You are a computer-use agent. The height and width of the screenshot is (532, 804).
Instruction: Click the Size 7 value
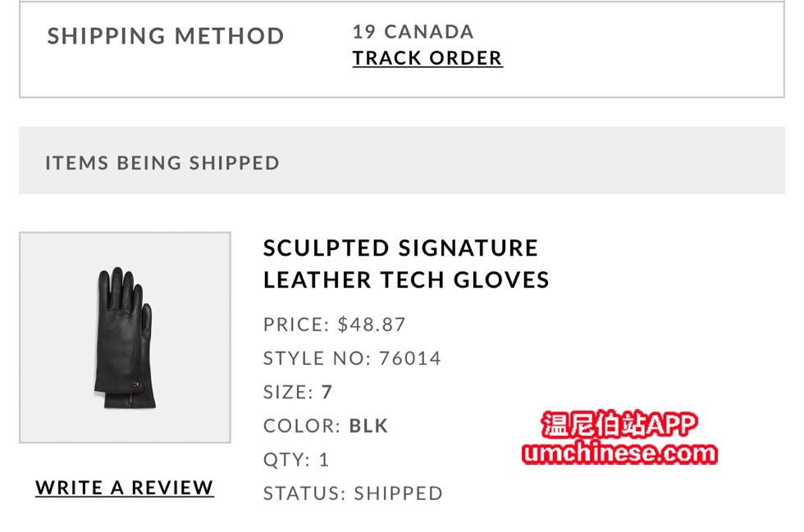click(327, 392)
